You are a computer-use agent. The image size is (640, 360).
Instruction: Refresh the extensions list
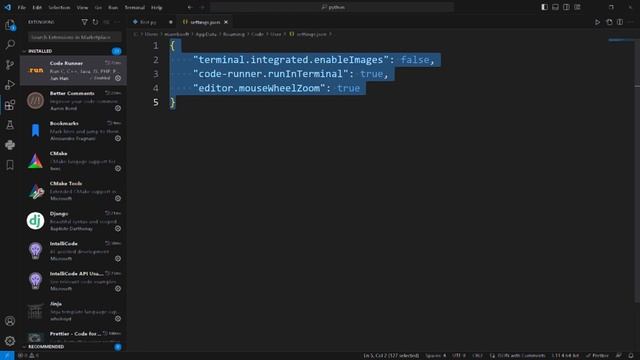coord(95,22)
